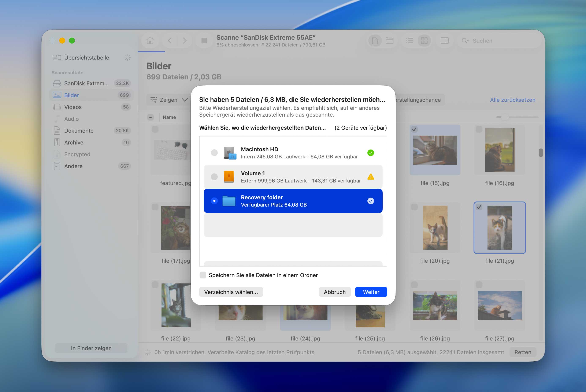Open the Archive category

[92, 143]
